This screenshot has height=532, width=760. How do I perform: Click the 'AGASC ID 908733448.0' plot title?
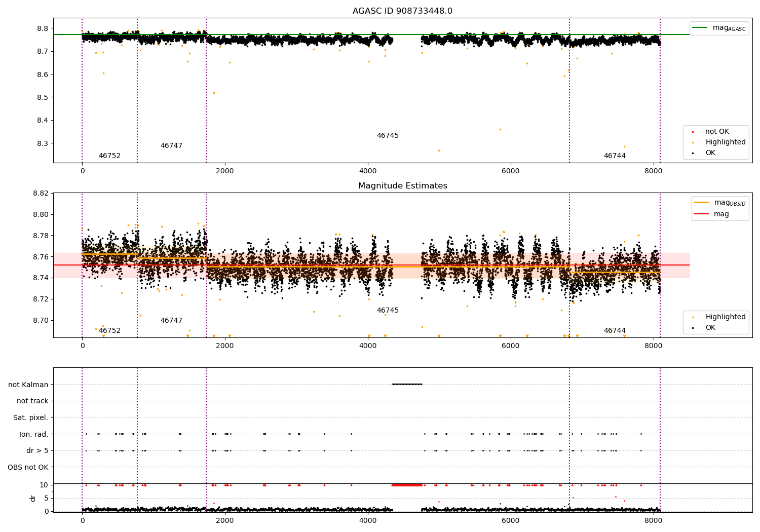[403, 11]
